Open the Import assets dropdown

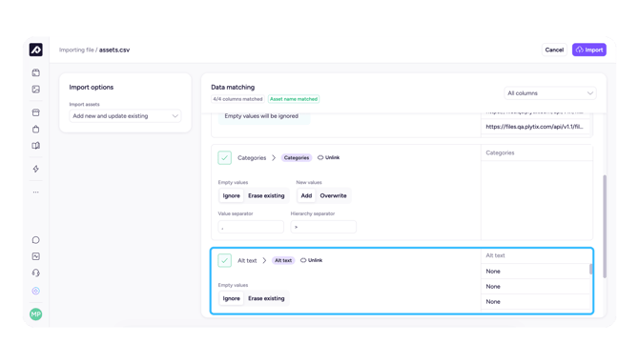[125, 116]
